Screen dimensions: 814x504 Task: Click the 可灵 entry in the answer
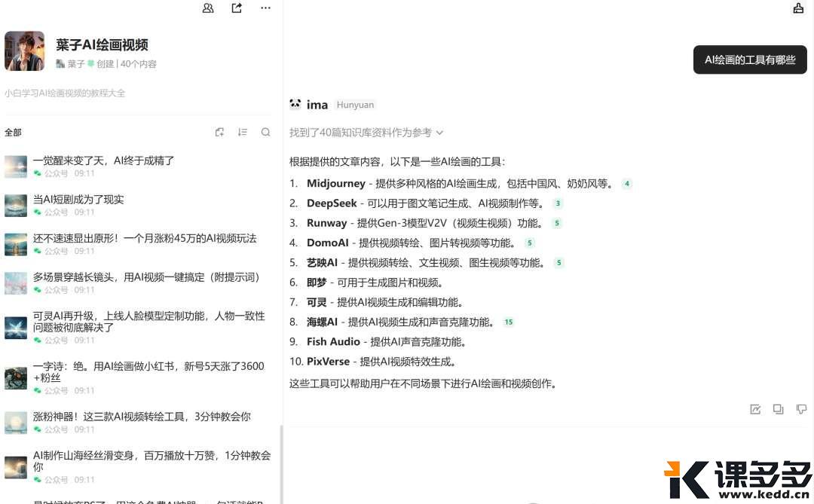tap(317, 302)
